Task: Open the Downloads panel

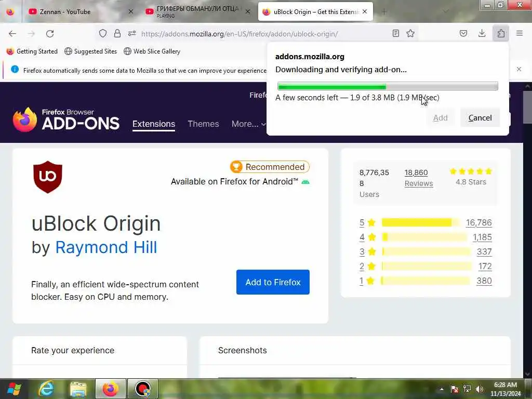Action: pos(482,33)
